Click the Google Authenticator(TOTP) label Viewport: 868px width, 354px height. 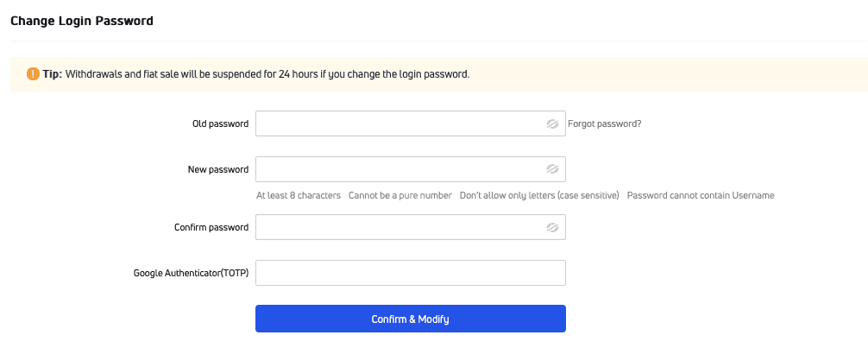(191, 273)
